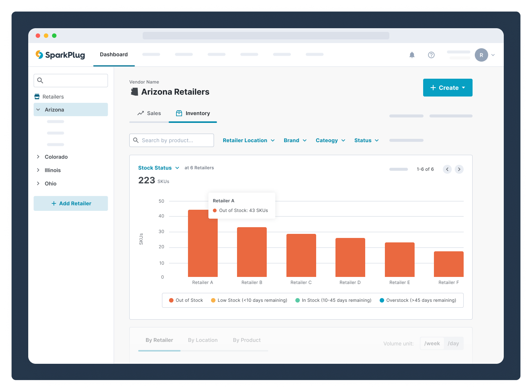Click the '1-6 of 6' pagination text
The width and height of the screenshot is (532, 392).
425,169
